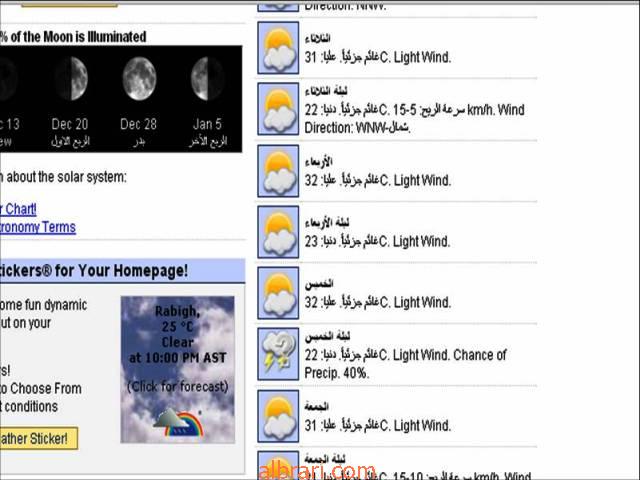Click the "Direction: WNW" text for Tuesday night
Image resolution: width=640 pixels, height=480 pixels.
coord(358,128)
